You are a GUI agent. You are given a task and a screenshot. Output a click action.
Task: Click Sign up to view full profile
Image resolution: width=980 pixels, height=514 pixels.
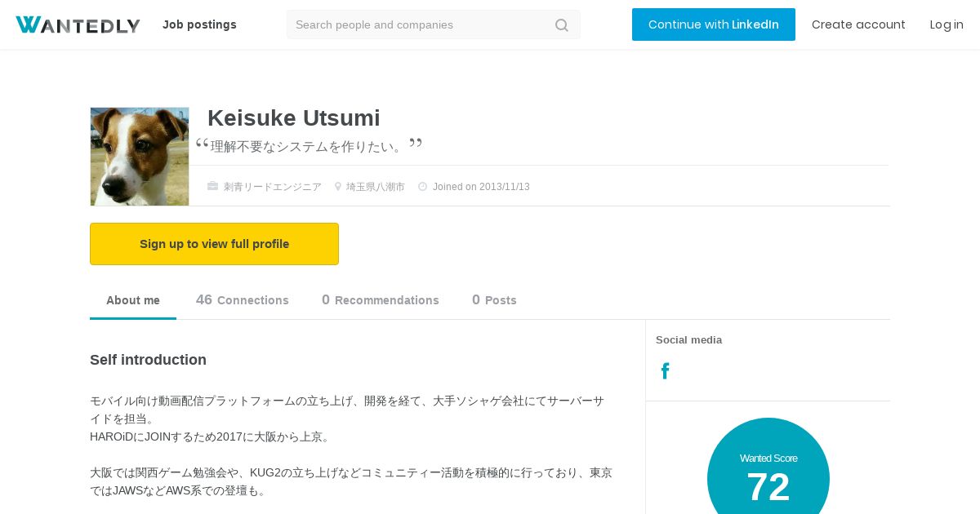click(x=214, y=244)
